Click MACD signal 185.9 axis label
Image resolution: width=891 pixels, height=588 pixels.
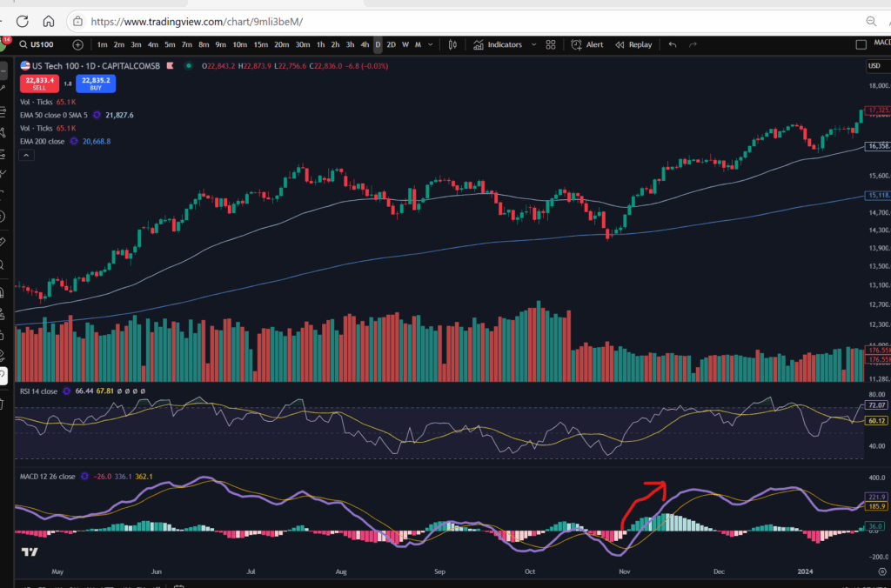[x=877, y=506]
